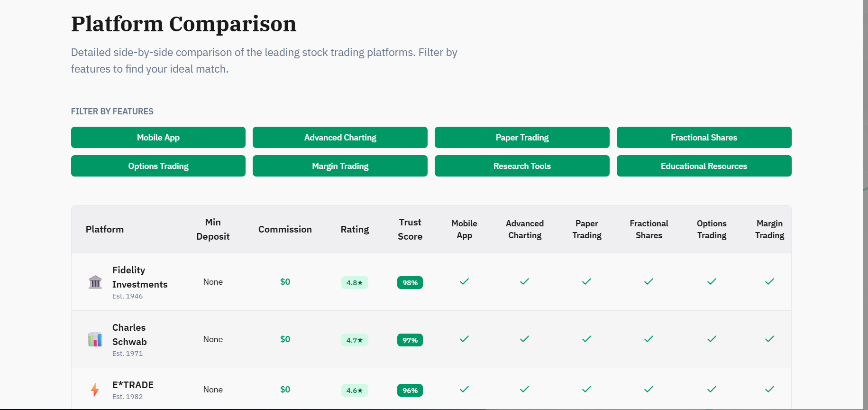
Task: Click the Est. 1982 label under E*TRADE
Action: click(x=128, y=397)
